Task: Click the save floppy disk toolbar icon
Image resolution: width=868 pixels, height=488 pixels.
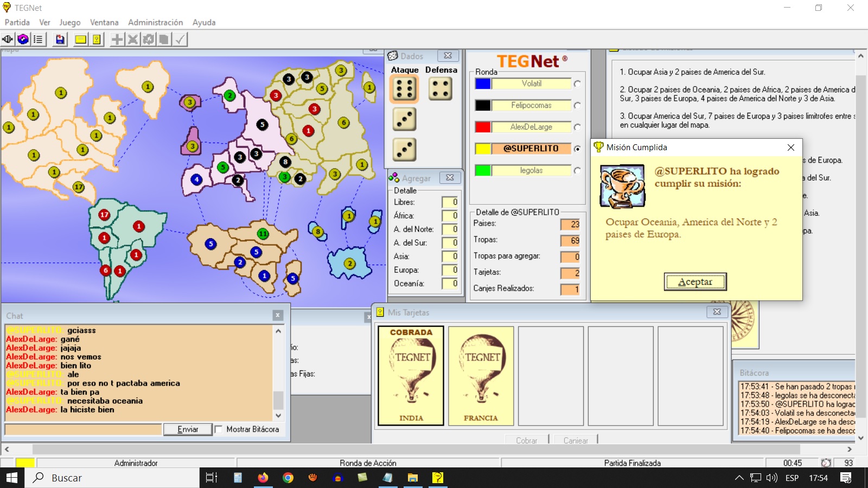Action: tap(60, 39)
